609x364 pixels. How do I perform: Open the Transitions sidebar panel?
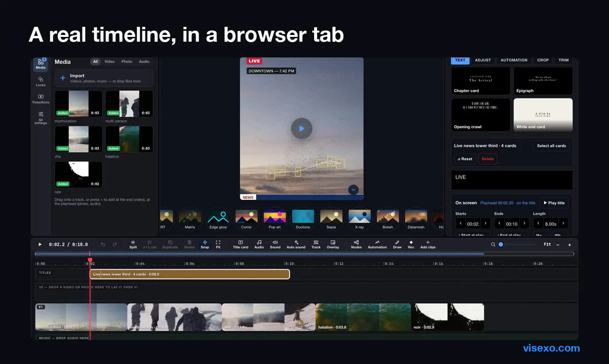coord(41,99)
